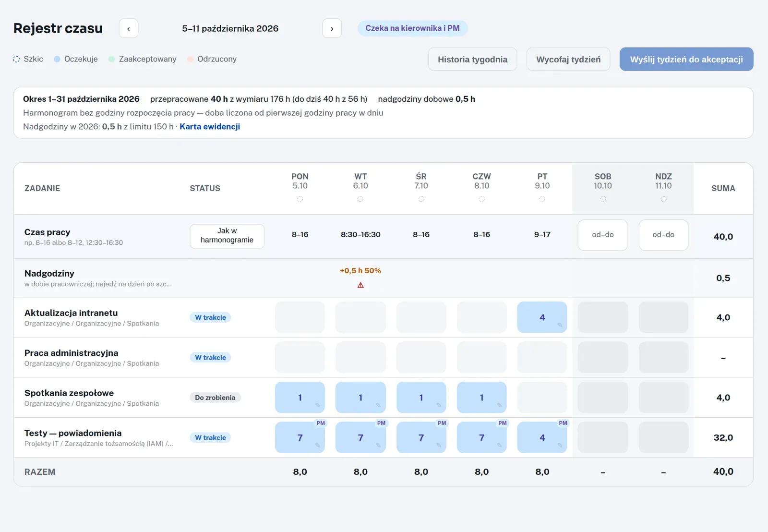Click Sunday od–do working time field

[663, 235]
